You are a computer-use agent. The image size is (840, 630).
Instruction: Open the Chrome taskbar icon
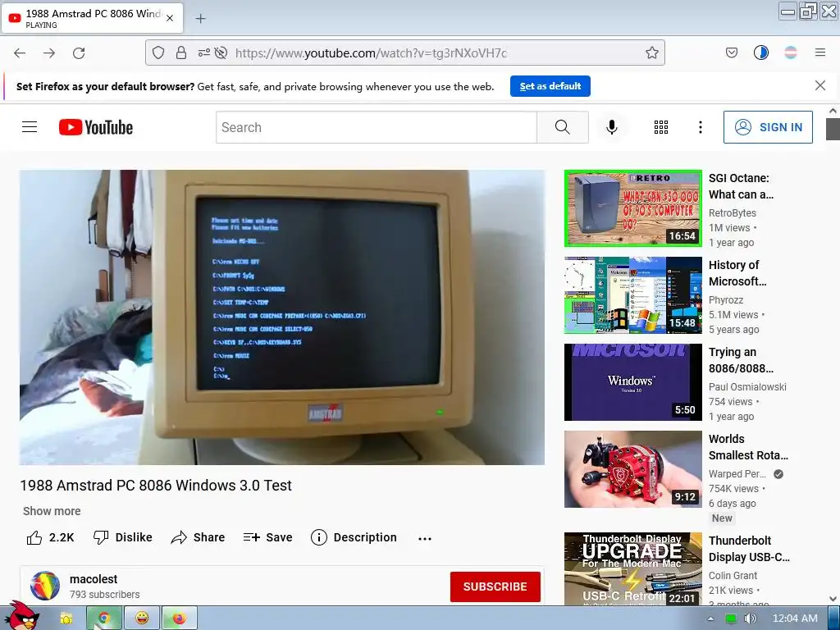(x=104, y=619)
